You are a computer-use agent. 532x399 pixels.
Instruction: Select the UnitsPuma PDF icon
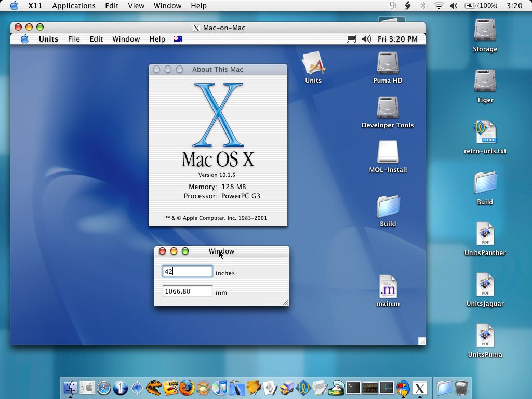pyautogui.click(x=485, y=336)
